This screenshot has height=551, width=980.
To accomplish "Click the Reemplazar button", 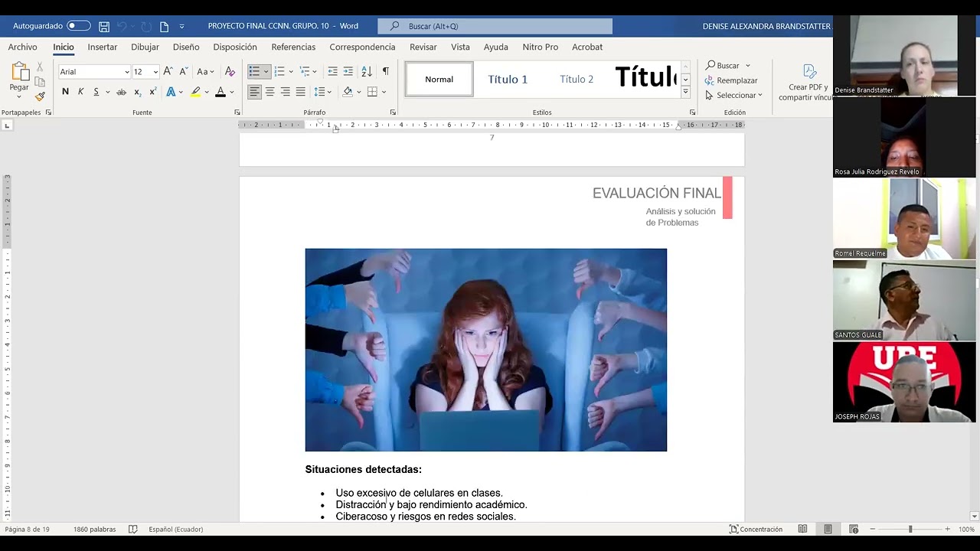I will 731,80.
